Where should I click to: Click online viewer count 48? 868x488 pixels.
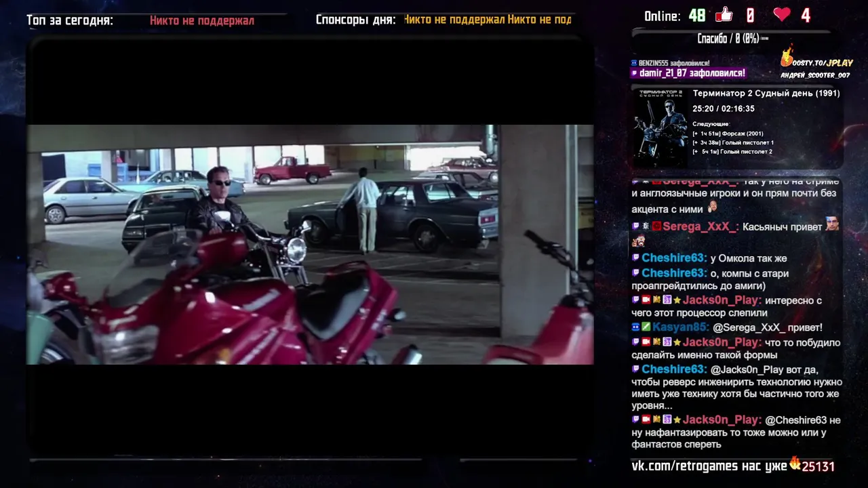(x=697, y=16)
